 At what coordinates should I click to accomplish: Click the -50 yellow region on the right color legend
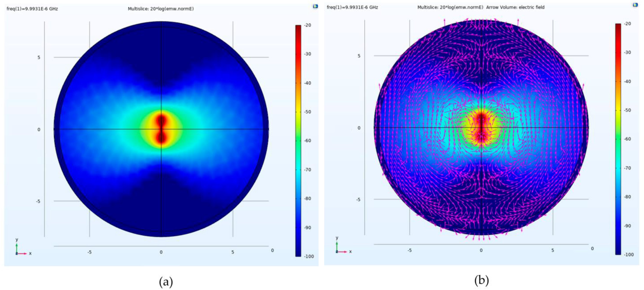click(618, 110)
